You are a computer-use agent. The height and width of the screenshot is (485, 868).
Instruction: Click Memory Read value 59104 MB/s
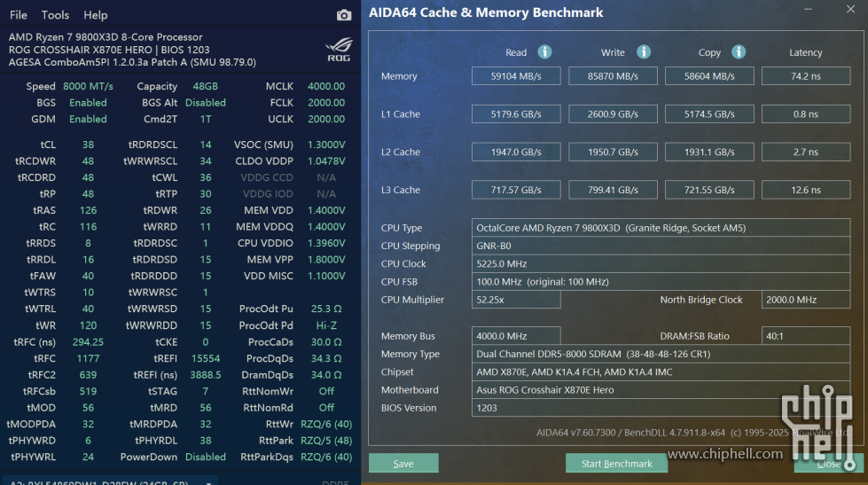coord(516,76)
